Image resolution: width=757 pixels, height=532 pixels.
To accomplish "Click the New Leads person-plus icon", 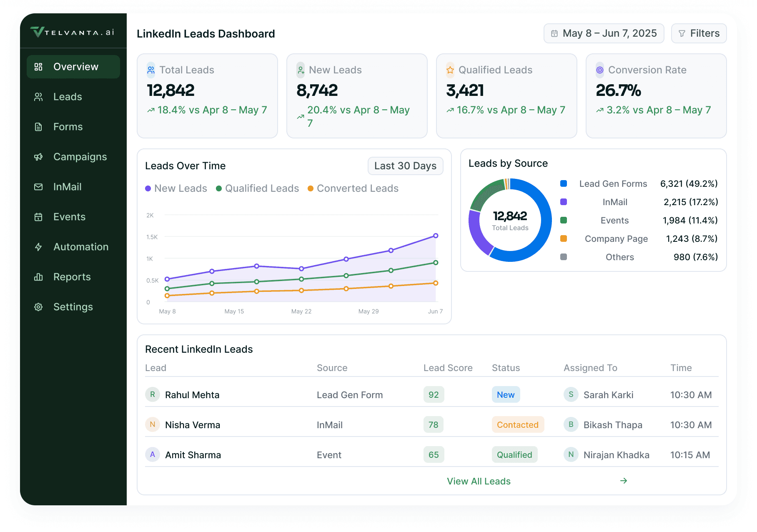I will 301,70.
